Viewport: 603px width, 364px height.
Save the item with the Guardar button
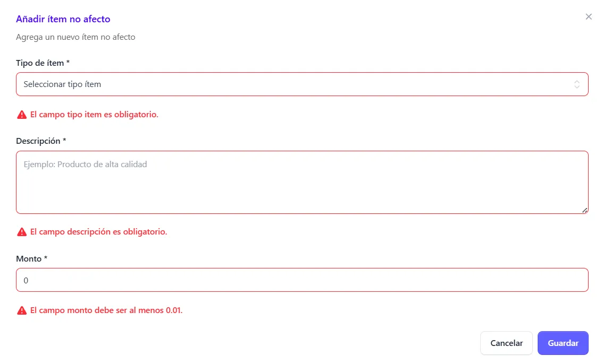(563, 343)
